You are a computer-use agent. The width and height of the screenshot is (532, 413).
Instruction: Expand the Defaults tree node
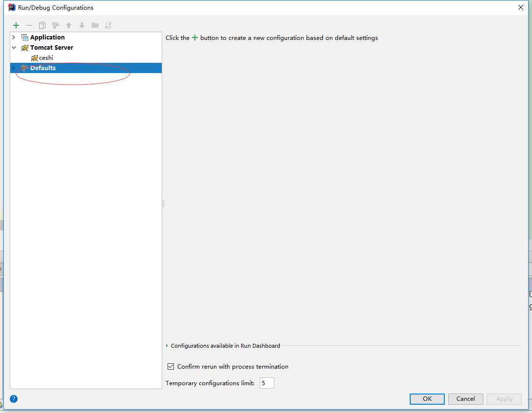[x=14, y=68]
